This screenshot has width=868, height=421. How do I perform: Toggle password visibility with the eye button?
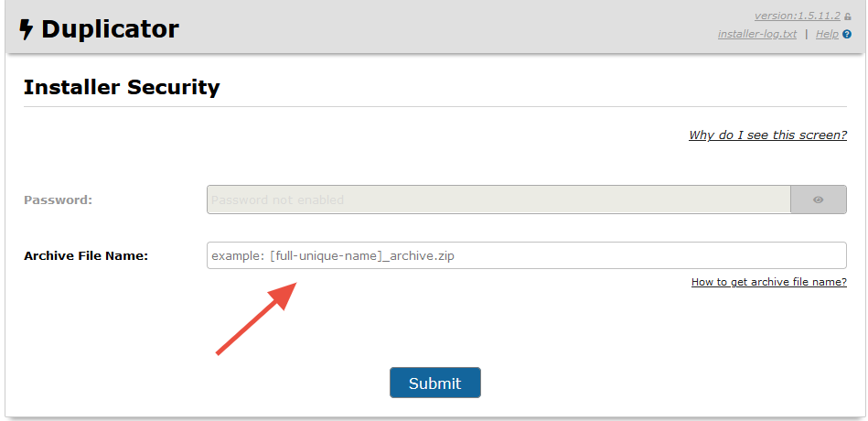[819, 200]
